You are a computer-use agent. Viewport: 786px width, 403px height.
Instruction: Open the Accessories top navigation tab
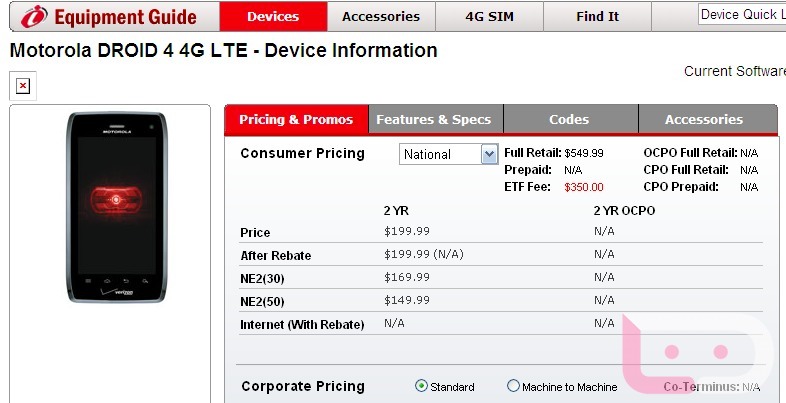pyautogui.click(x=380, y=16)
